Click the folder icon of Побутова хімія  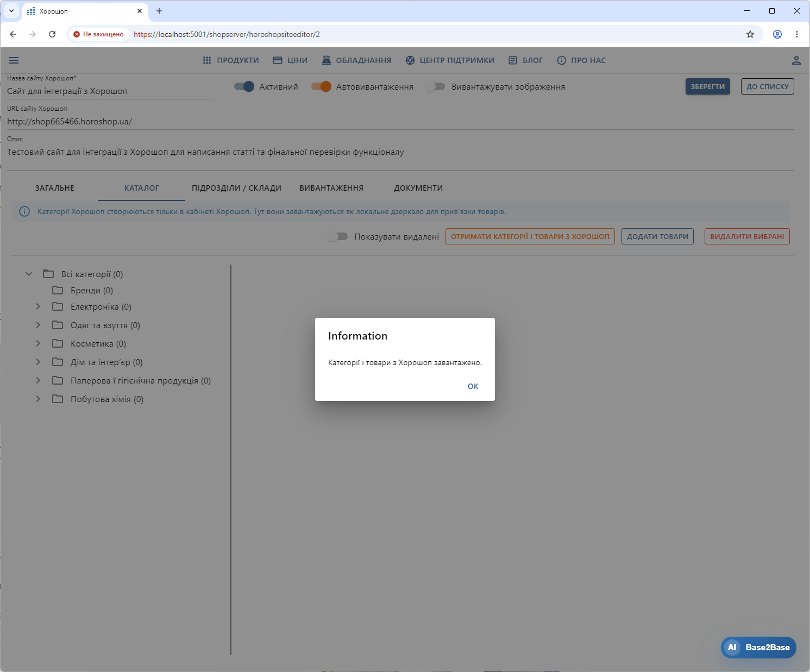pyautogui.click(x=58, y=399)
